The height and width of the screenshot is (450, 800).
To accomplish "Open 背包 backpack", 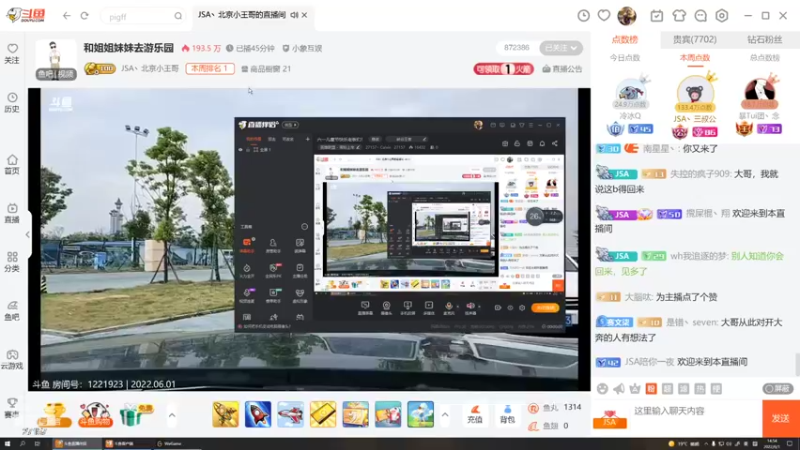I will tap(507, 414).
